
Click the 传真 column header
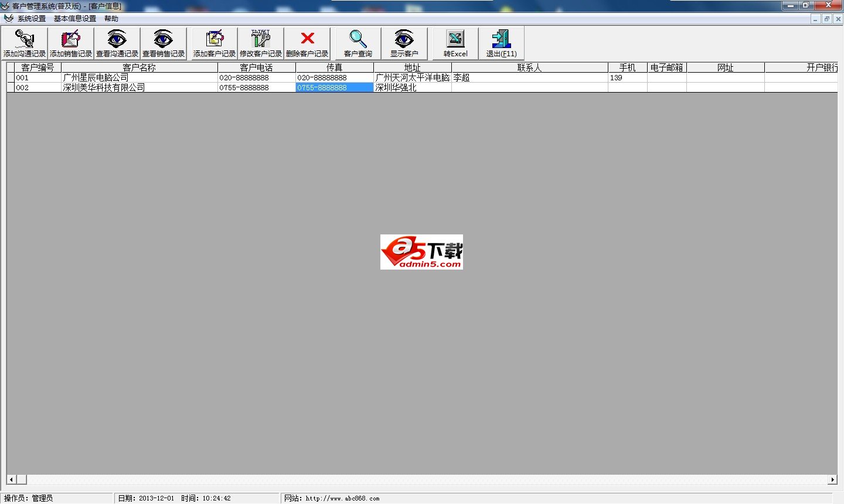coord(335,67)
